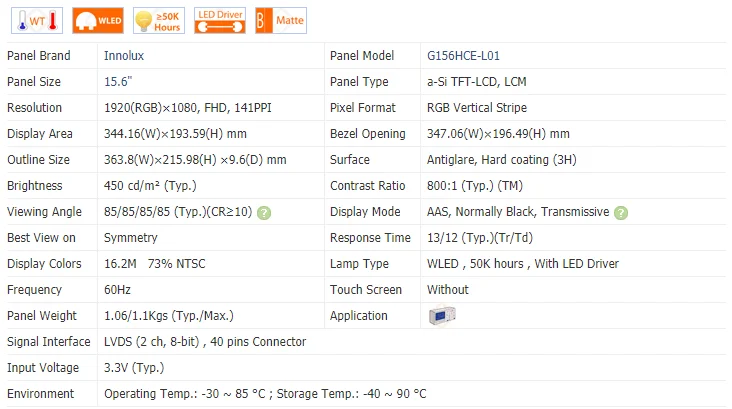Click the WT wide temperature badge icon
This screenshot has width=732, height=409.
(37, 21)
